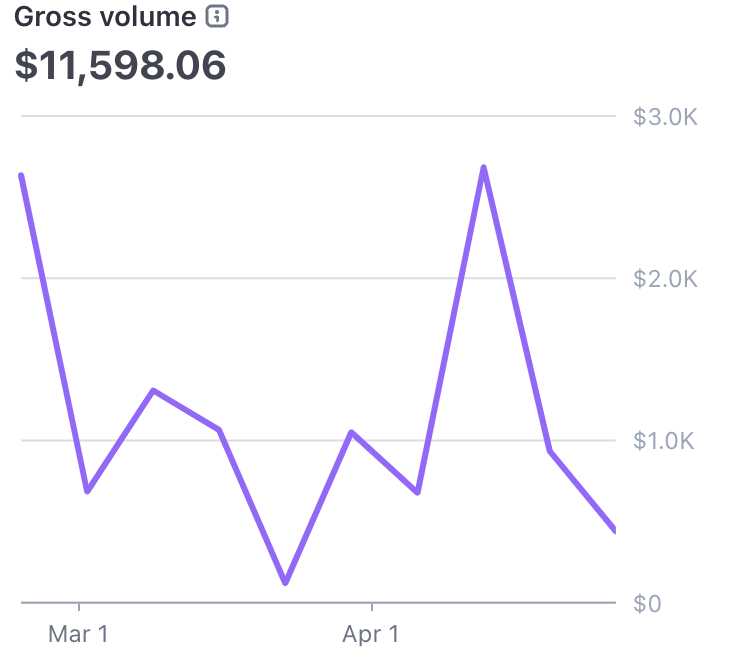Click the $3.0K y-axis label
Screen dimensions: 732x670
[665, 117]
